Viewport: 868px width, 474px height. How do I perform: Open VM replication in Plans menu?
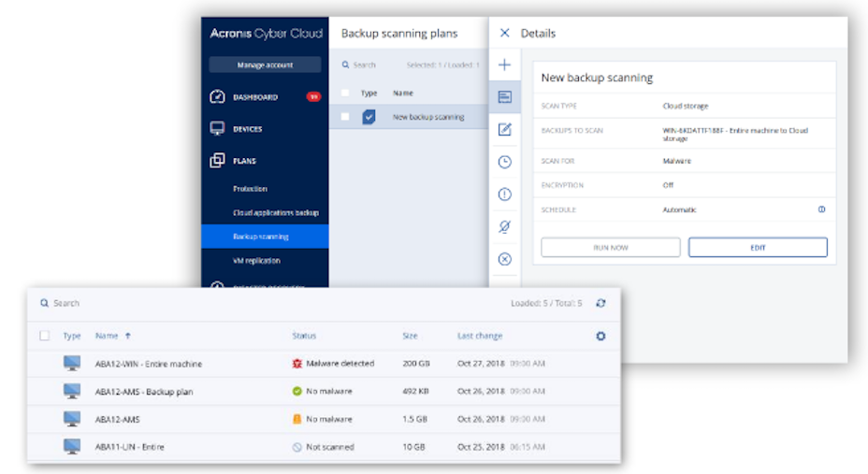tap(255, 261)
